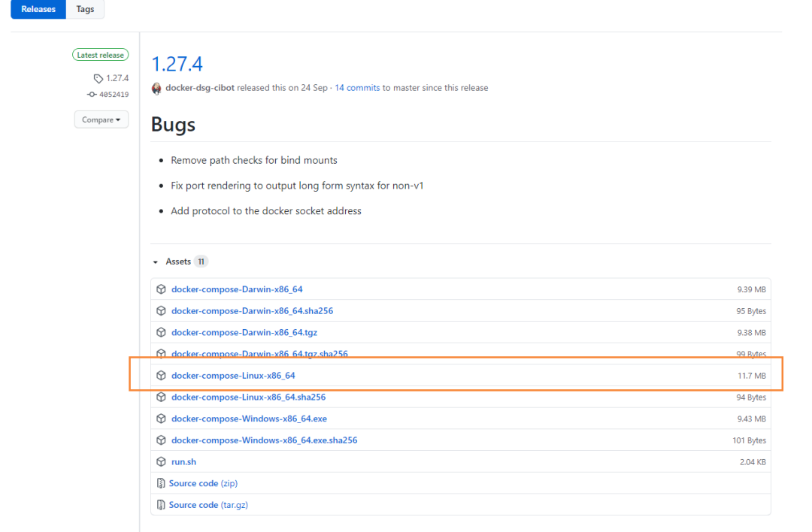Download docker-compose-Linux-x86_64
The image size is (812, 532).
click(233, 376)
